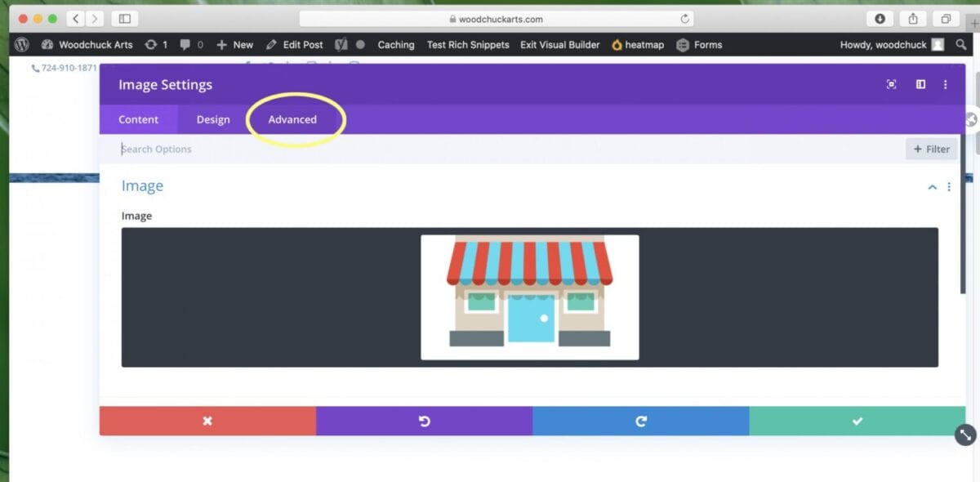This screenshot has height=482, width=980.
Task: Open the New content menu
Action: coord(235,45)
